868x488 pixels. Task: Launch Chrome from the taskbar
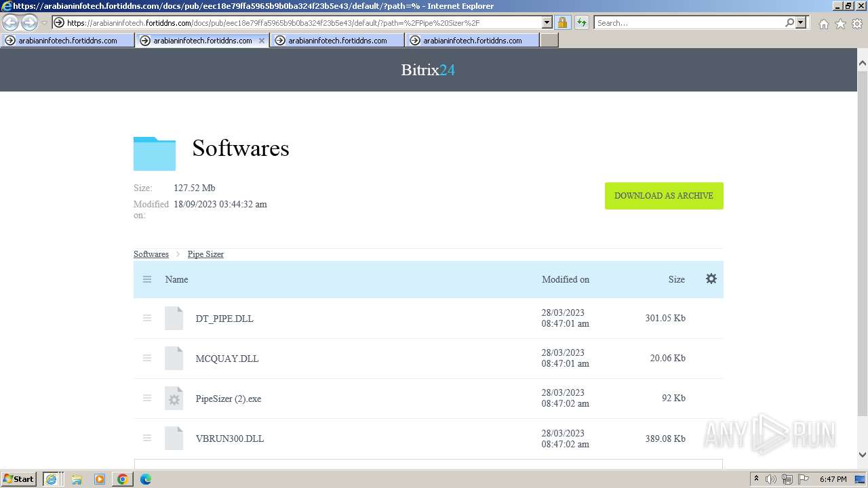[123, 479]
